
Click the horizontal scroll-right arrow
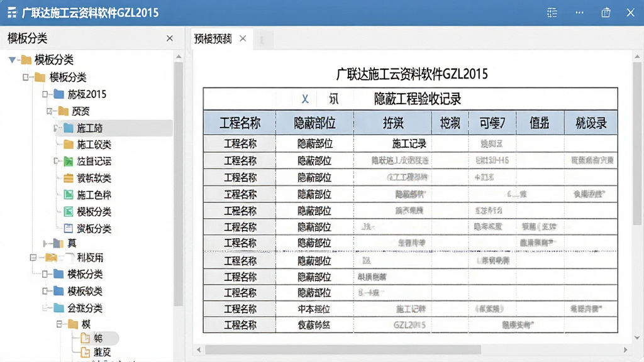coord(625,349)
